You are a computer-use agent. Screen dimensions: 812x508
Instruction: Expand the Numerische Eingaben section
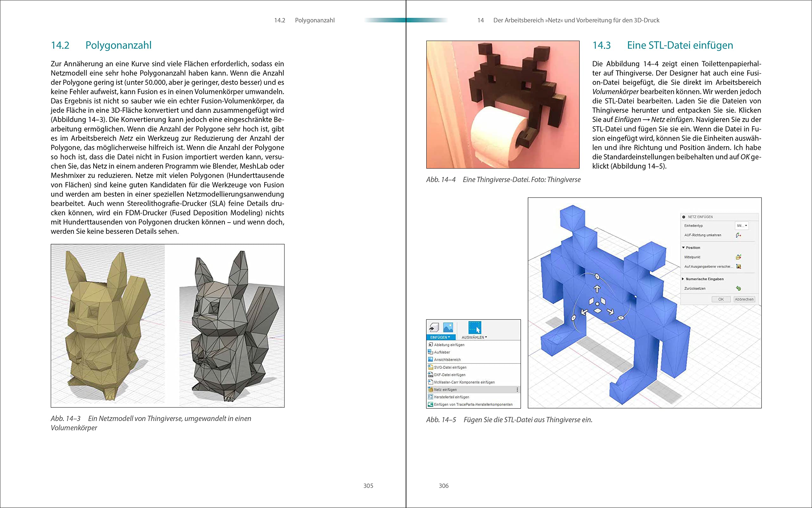[x=683, y=279]
